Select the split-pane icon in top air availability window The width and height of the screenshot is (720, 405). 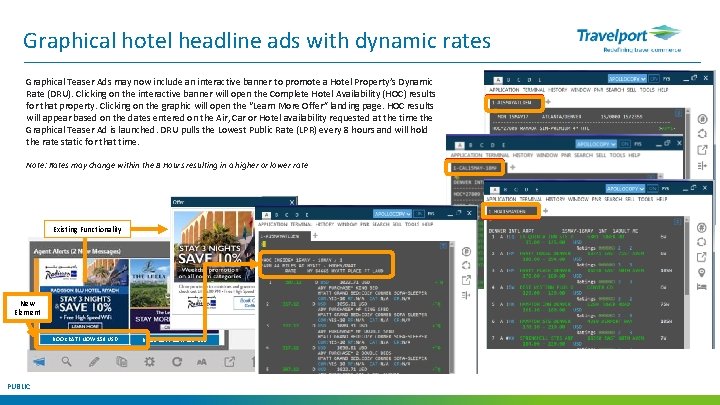(702, 165)
